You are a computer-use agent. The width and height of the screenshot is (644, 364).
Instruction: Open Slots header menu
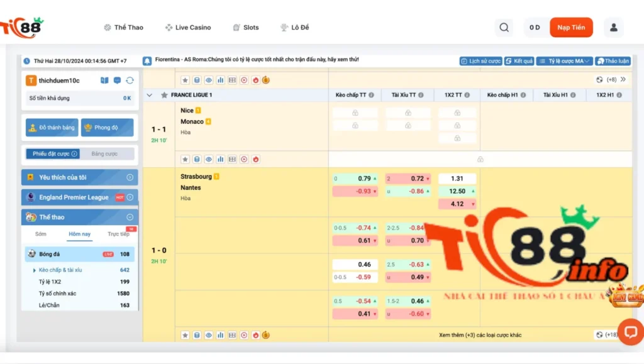click(x=246, y=28)
